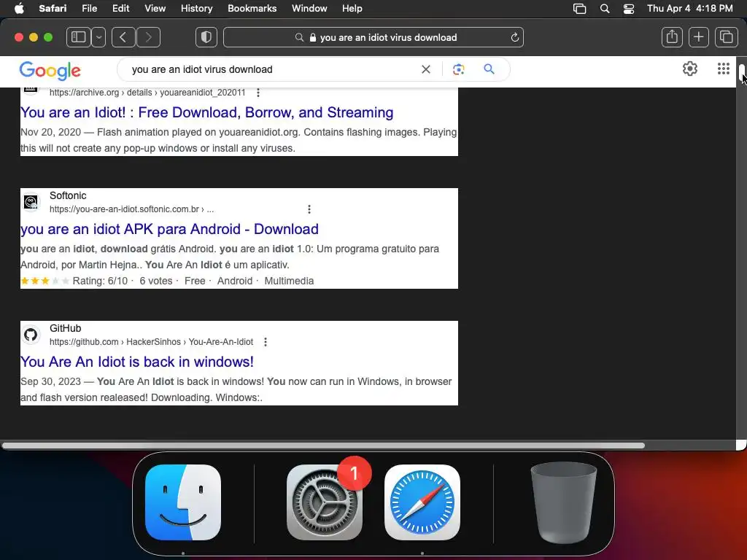Go forward to the next page
747x560 pixels.
tap(148, 37)
